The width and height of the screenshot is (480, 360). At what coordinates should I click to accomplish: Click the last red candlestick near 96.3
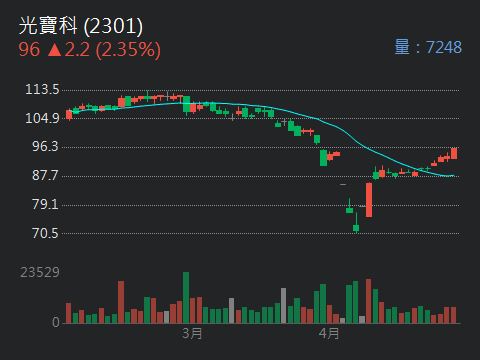[454, 153]
